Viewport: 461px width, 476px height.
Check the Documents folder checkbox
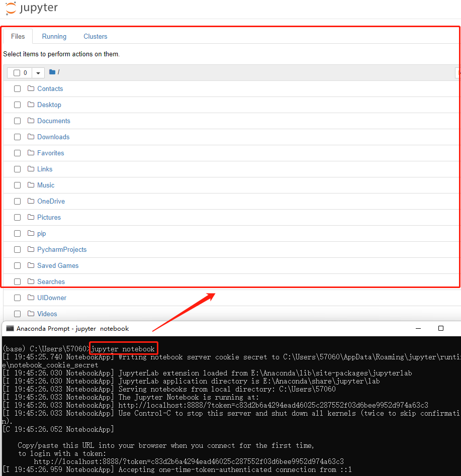[x=17, y=121]
